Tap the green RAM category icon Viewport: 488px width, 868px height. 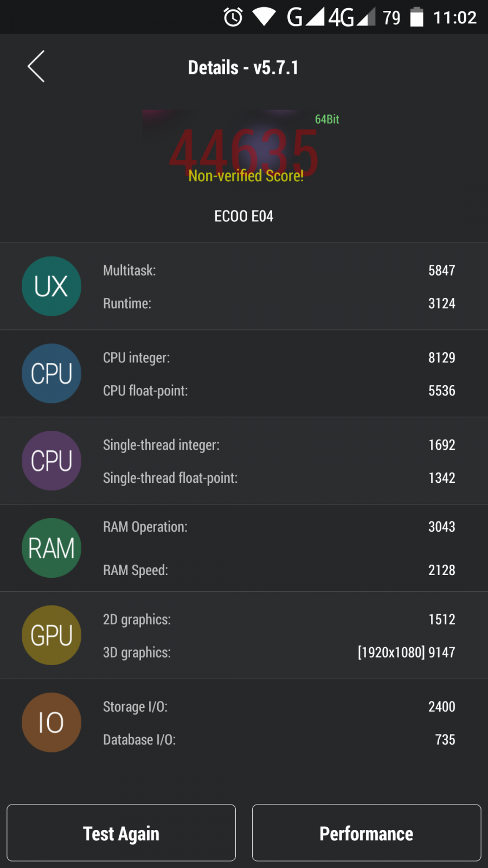click(52, 548)
